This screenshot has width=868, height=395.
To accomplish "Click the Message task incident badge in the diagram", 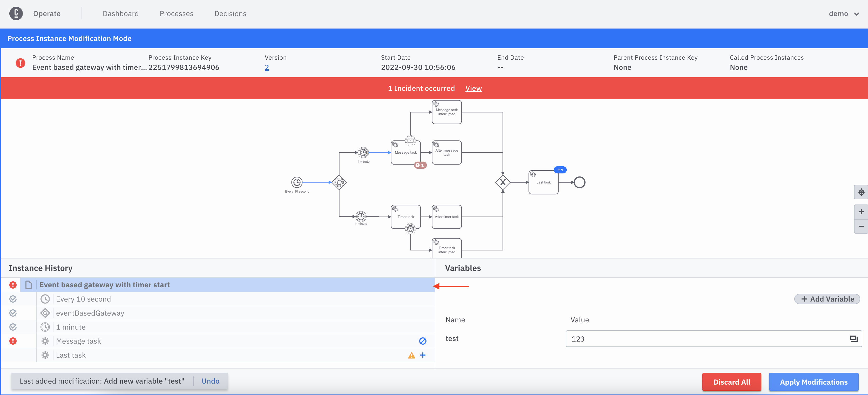I will click(x=420, y=165).
